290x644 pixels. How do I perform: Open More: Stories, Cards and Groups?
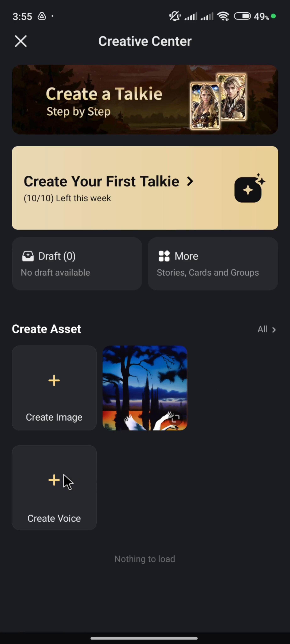[x=213, y=264]
